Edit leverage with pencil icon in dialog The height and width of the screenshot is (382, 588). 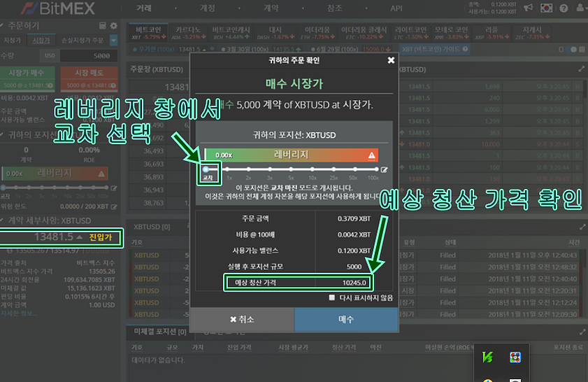click(x=384, y=169)
